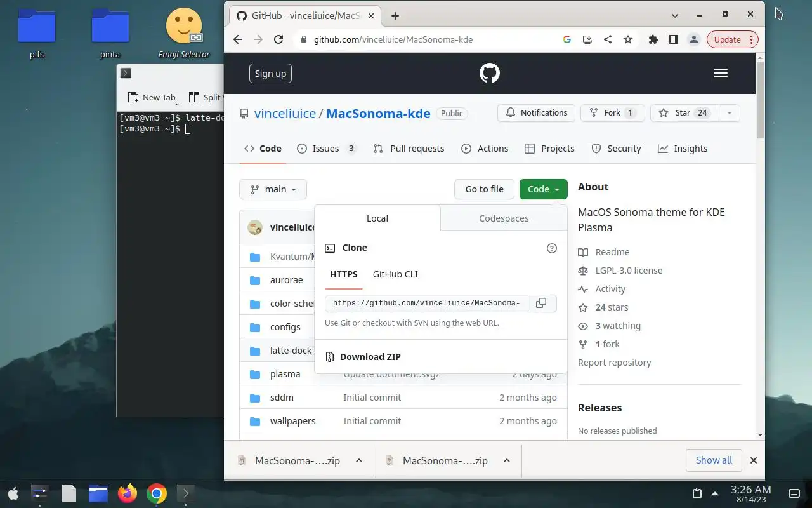Open Firefox from the taskbar
812x508 pixels.
point(128,493)
